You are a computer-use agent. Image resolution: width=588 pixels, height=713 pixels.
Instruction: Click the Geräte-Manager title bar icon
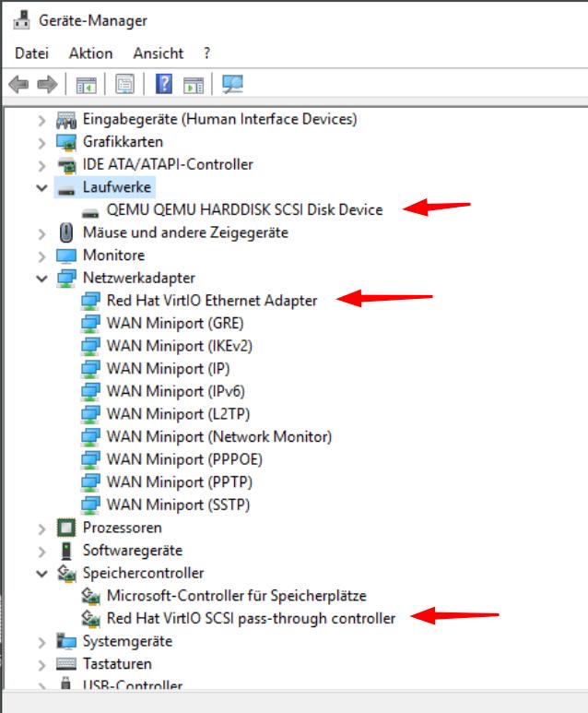coord(21,20)
